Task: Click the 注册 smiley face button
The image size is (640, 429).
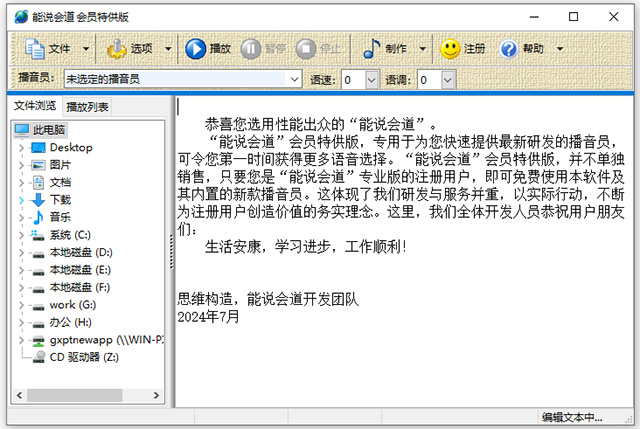Action: [x=462, y=49]
